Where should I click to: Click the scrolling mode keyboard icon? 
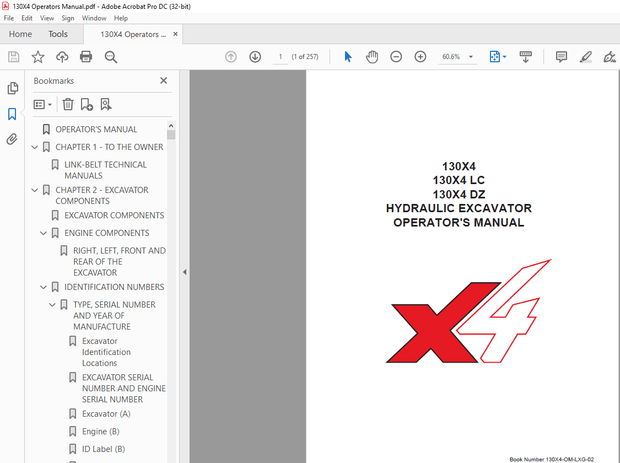click(x=525, y=57)
